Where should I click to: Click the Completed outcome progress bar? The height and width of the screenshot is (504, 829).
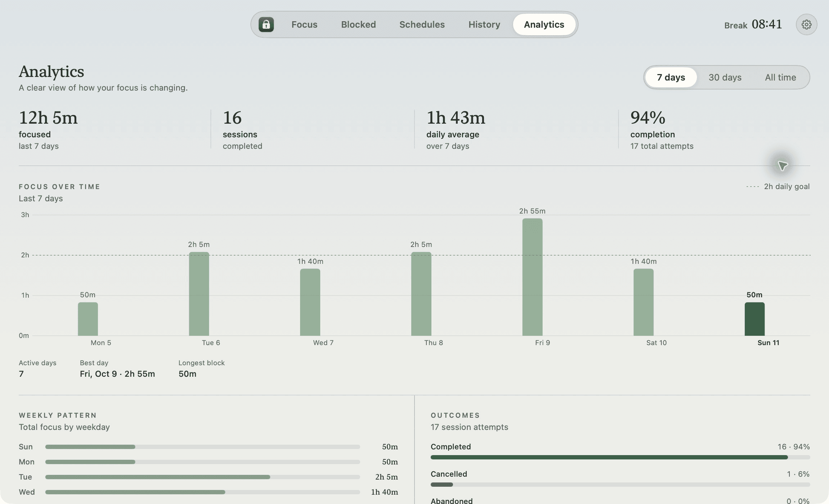620,457
